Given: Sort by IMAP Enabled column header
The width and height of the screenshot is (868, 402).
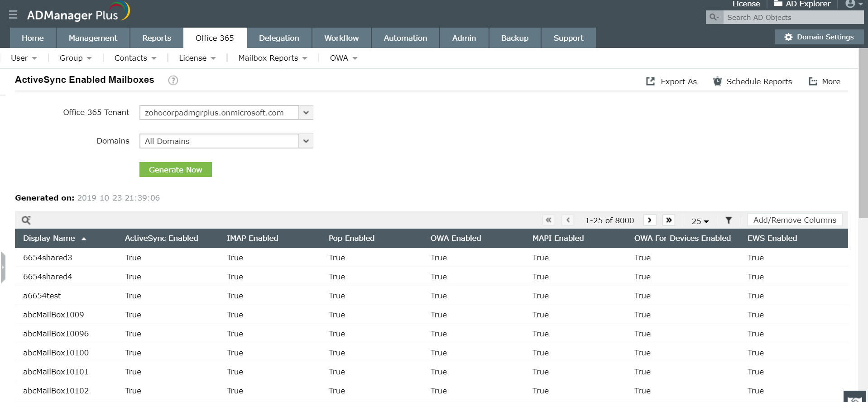Looking at the screenshot, I should tap(253, 238).
